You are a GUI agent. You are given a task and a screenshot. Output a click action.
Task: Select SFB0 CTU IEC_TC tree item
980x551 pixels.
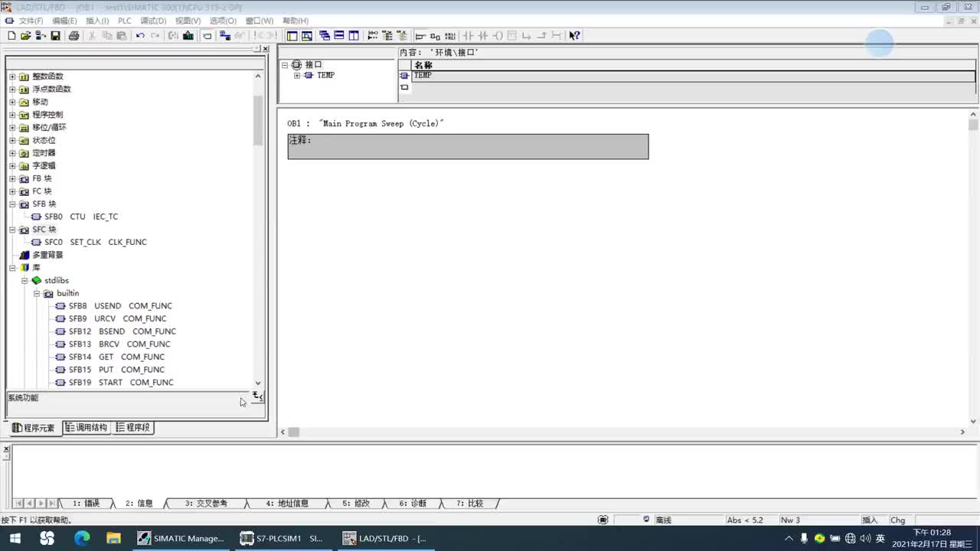point(81,217)
